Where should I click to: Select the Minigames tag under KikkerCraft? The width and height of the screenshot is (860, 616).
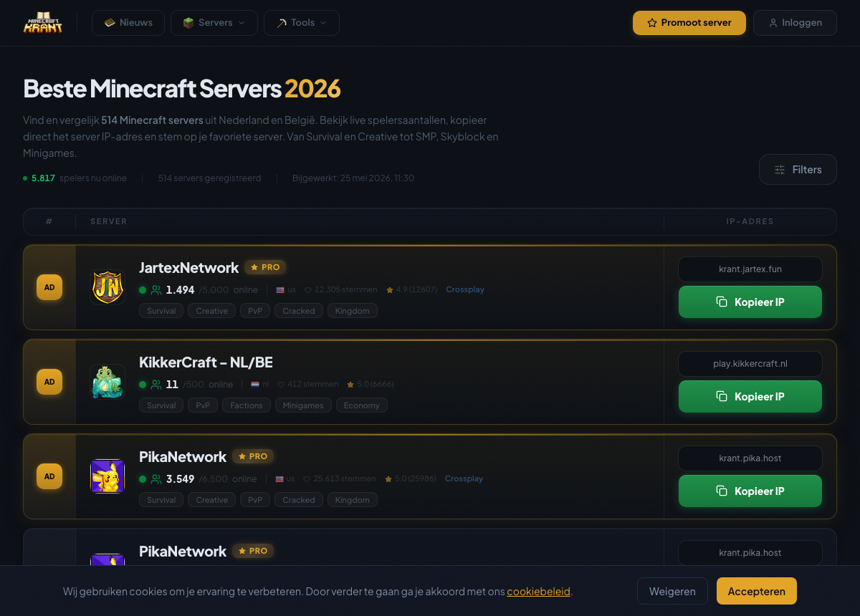pyautogui.click(x=303, y=405)
